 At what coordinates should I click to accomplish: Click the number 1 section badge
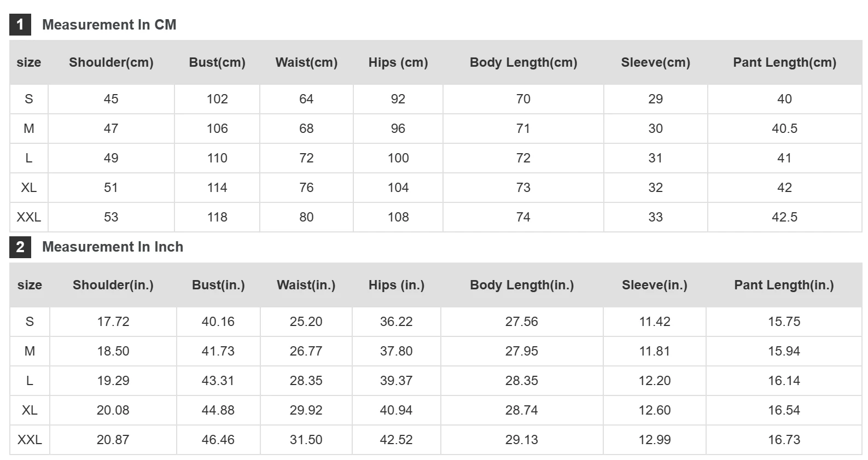20,25
